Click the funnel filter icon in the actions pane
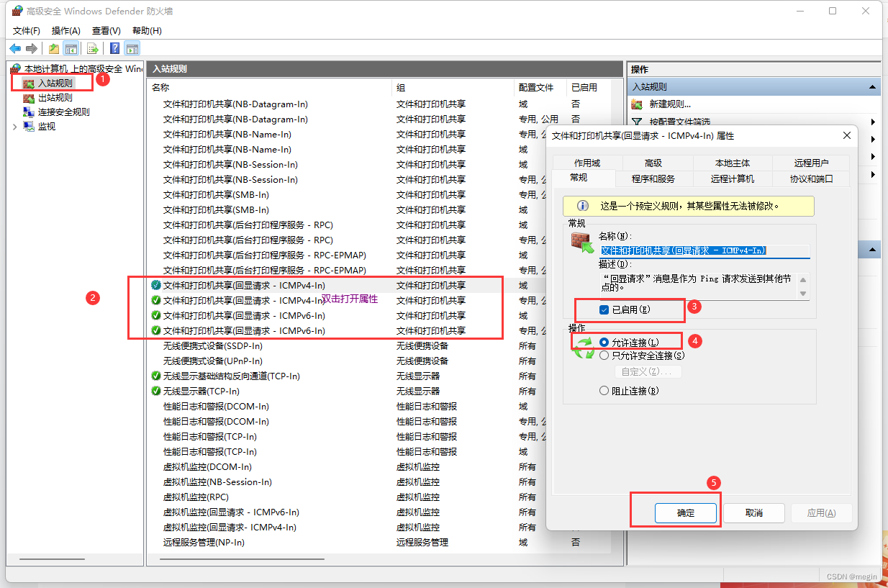The image size is (888, 588). pos(637,122)
